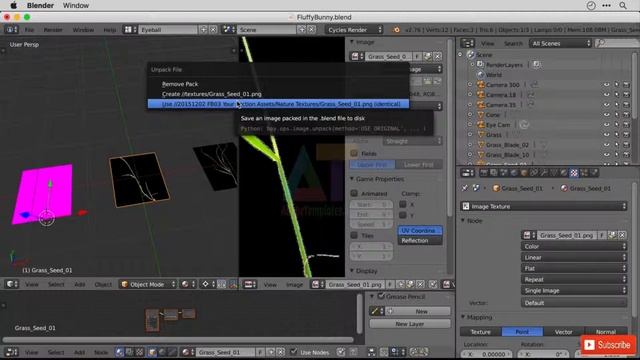Image resolution: width=640 pixels, height=360 pixels.
Task: Click the Scene name field in header
Action: tap(267, 30)
